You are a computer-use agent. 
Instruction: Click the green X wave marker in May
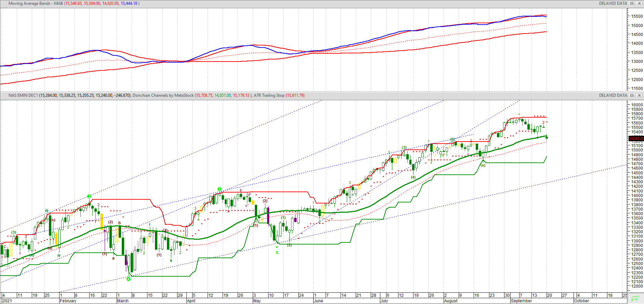[277, 253]
